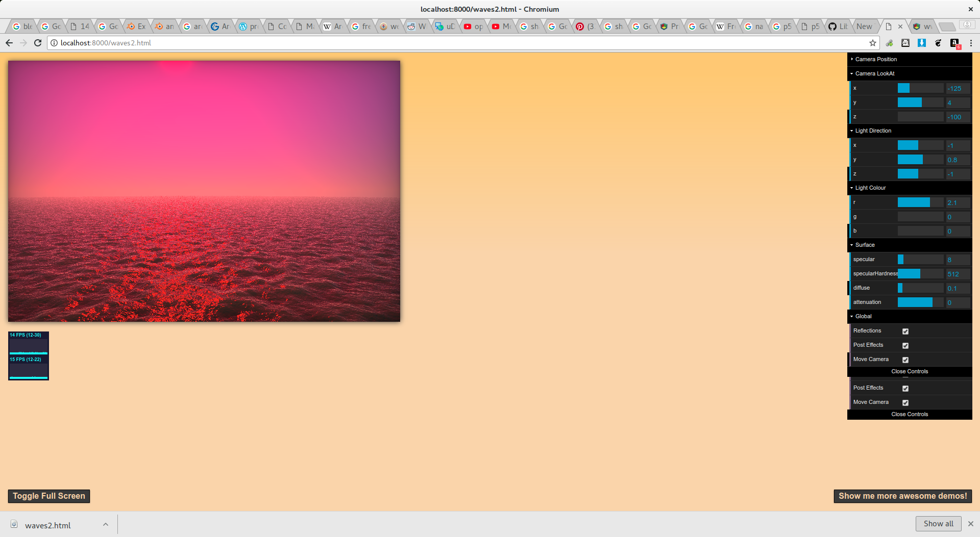
Task: Bookmark this page with the star
Action: 873,43
